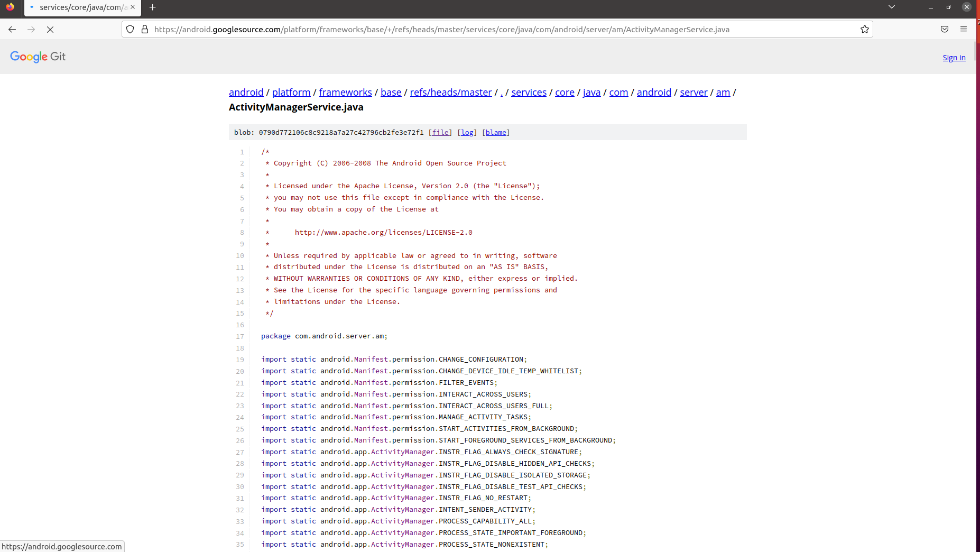This screenshot has height=552, width=980.
Task: Open the blame view for this file
Action: tap(496, 132)
